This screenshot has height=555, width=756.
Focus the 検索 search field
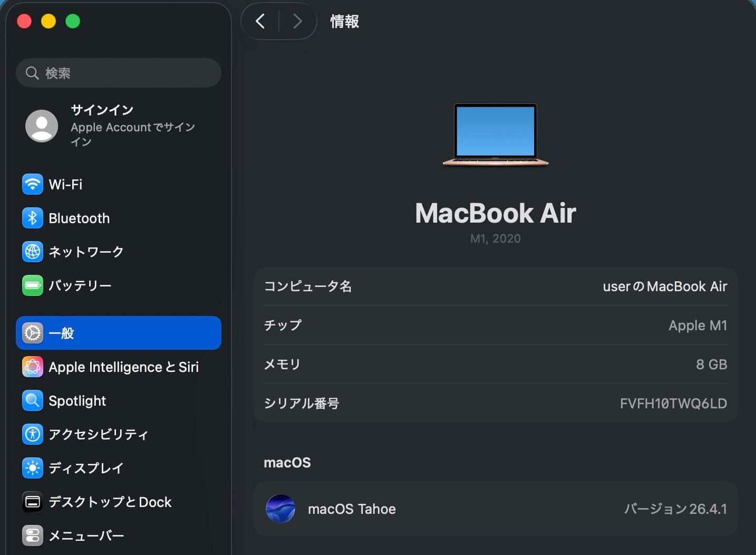pyautogui.click(x=127, y=73)
